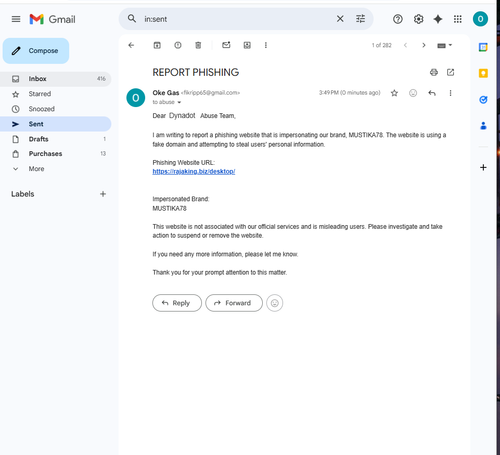The height and width of the screenshot is (455, 500).
Task: Open the Settings gear
Action: point(418,19)
